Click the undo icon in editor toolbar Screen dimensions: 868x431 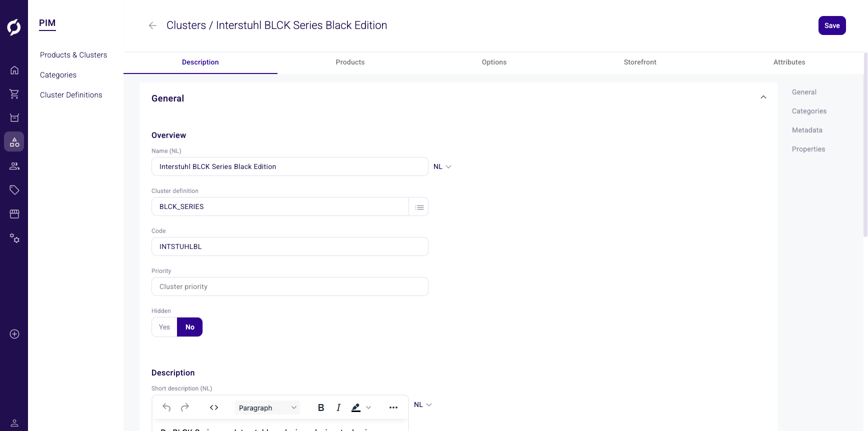167,407
